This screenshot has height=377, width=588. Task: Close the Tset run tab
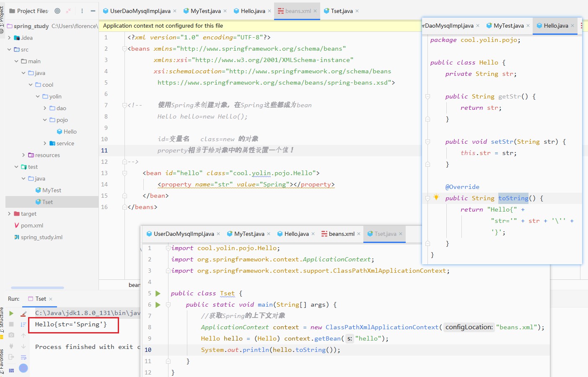(51, 299)
